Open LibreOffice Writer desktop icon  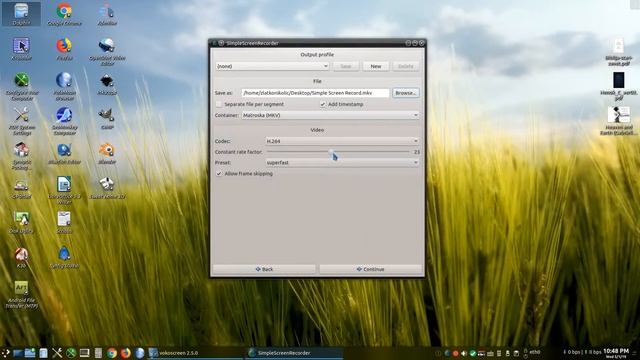point(64,190)
